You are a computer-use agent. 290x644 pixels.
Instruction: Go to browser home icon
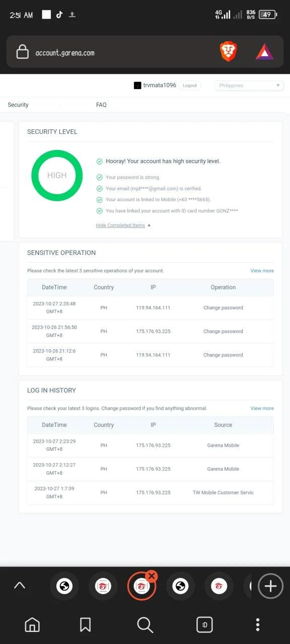click(x=32, y=625)
